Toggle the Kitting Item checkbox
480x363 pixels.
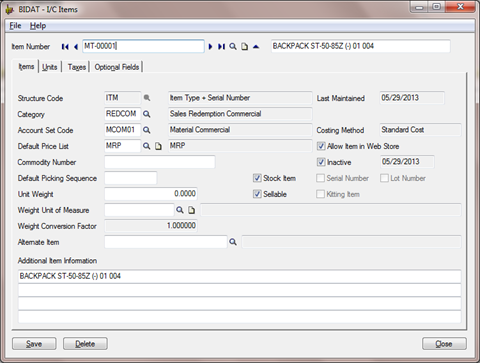coord(320,194)
